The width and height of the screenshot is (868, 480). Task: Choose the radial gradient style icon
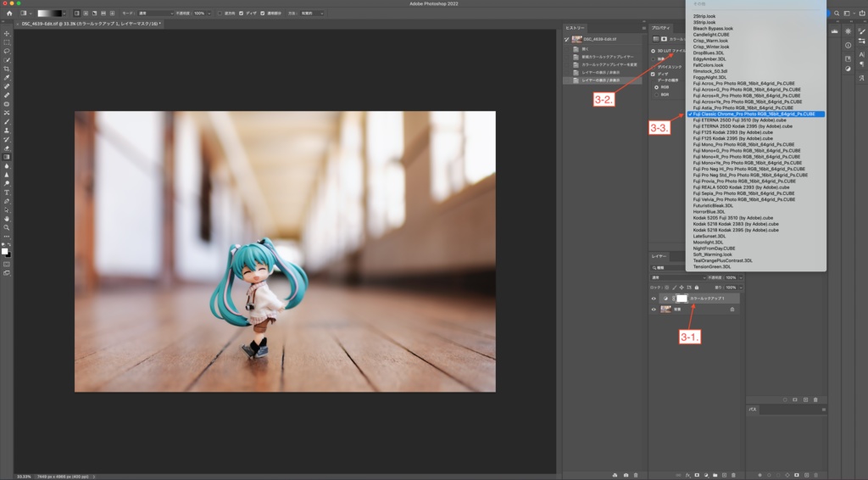click(x=86, y=14)
